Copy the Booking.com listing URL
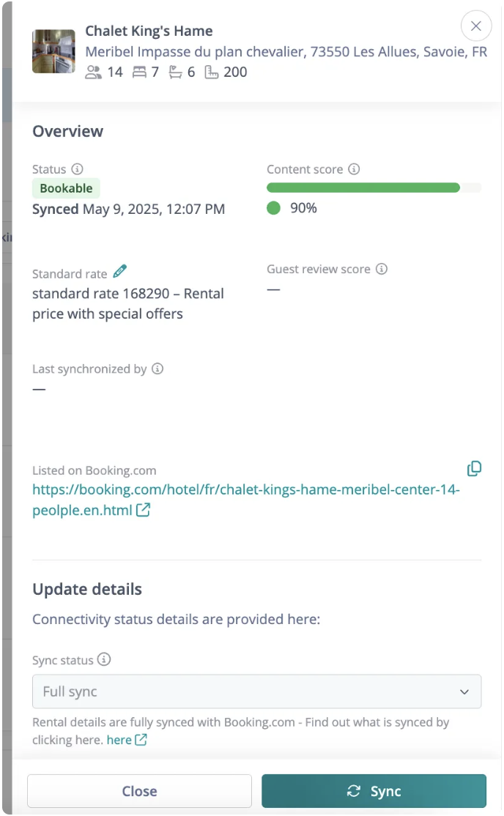504x816 pixels. 474,469
